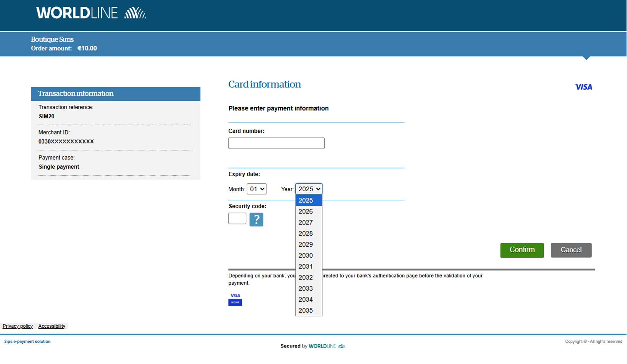
Task: Select 2035 at the bottom of list
Action: click(x=306, y=310)
